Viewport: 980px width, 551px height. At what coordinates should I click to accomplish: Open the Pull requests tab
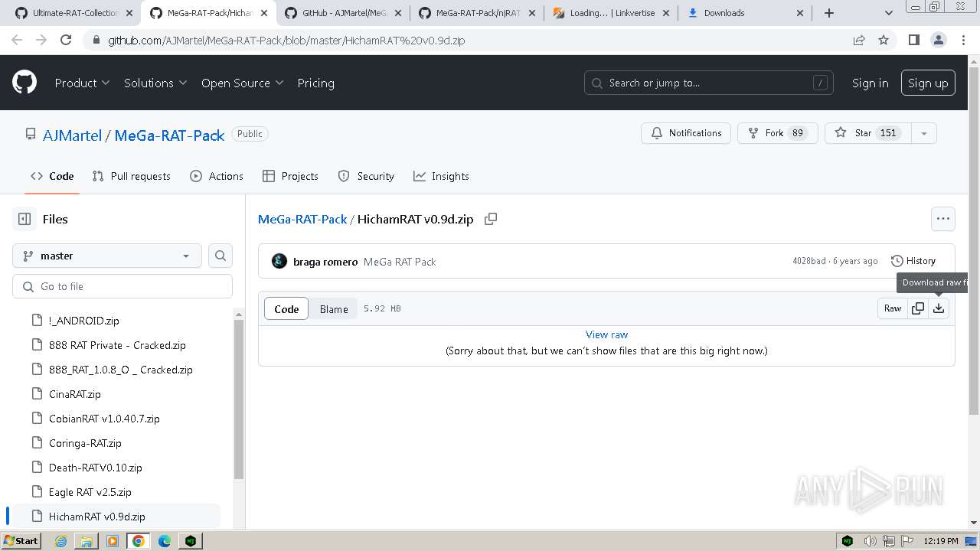(131, 176)
